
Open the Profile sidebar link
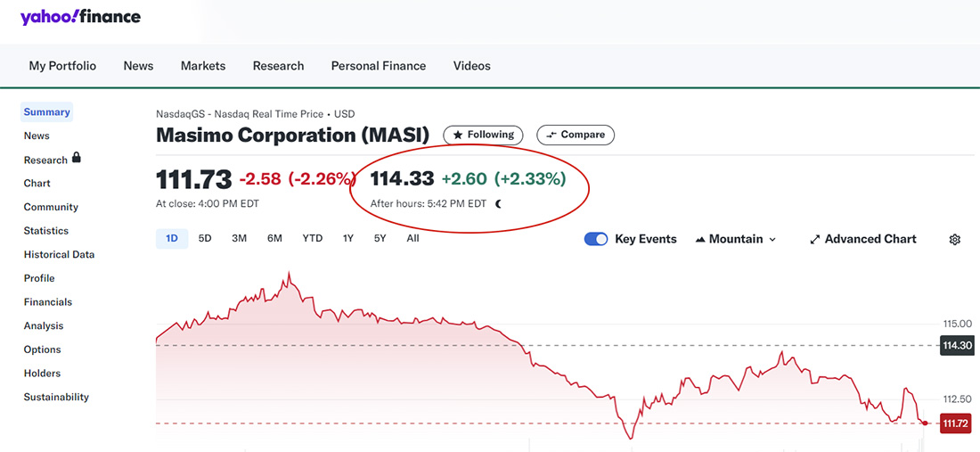tap(39, 278)
